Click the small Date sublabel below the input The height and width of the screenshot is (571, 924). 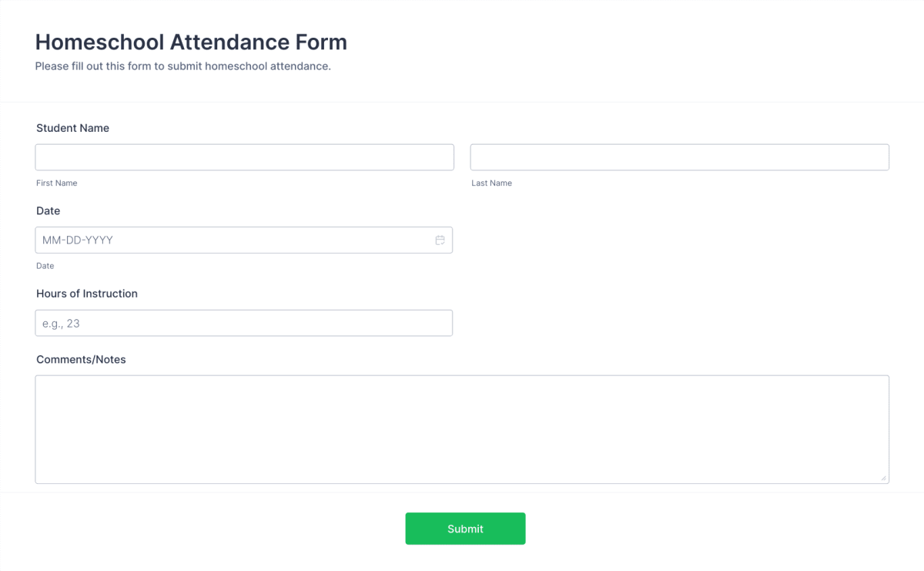[45, 265]
